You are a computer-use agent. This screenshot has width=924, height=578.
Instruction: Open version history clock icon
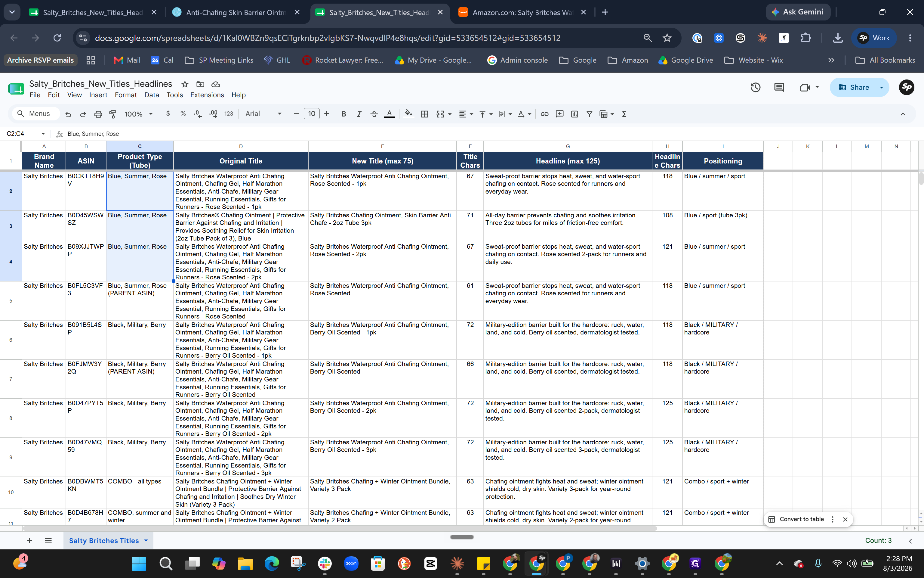point(755,87)
